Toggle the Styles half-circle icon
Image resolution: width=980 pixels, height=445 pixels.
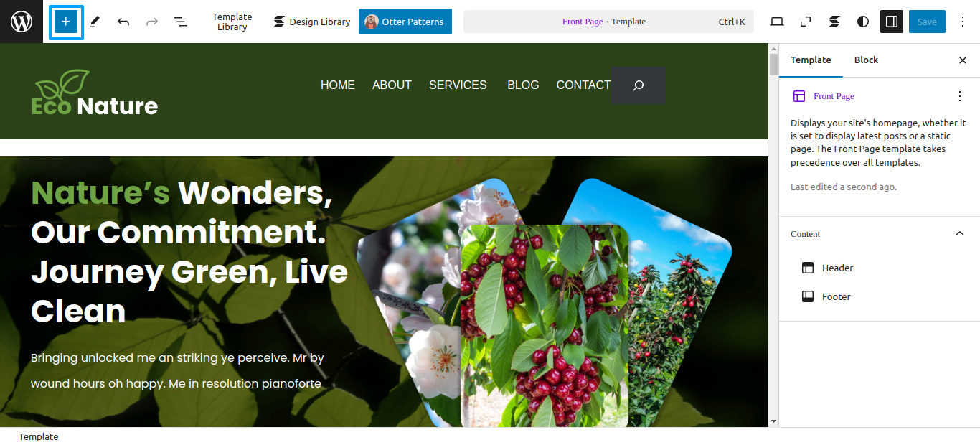(x=863, y=22)
